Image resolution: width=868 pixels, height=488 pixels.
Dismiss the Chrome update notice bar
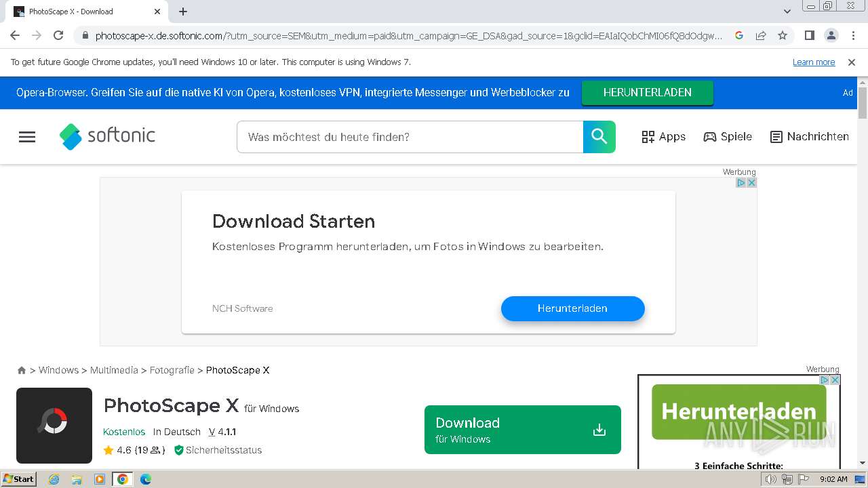click(852, 62)
